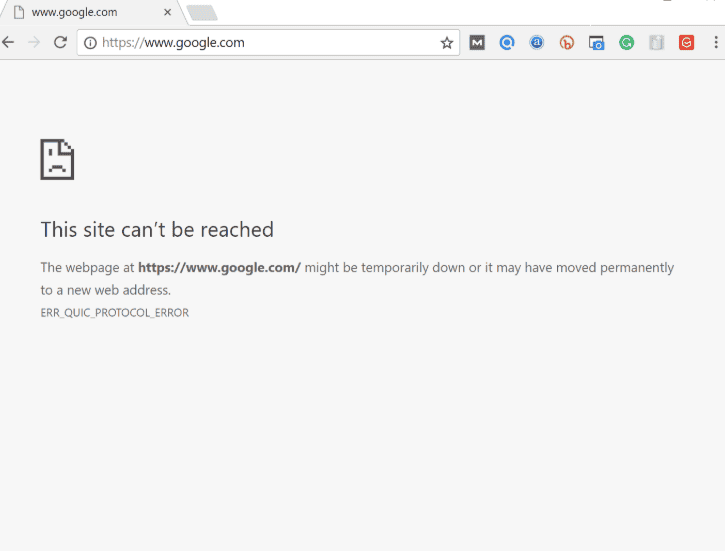Click the greyed-out forward arrow
The height and width of the screenshot is (551, 725).
tap(34, 42)
